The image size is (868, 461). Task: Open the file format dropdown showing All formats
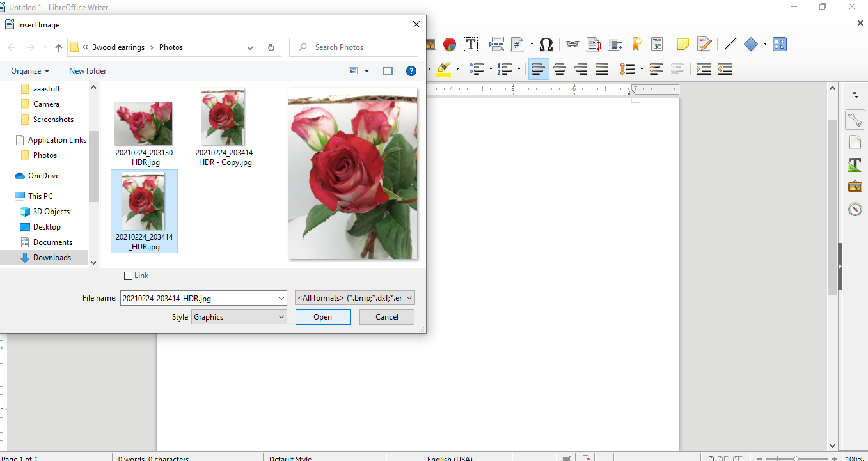pos(354,297)
